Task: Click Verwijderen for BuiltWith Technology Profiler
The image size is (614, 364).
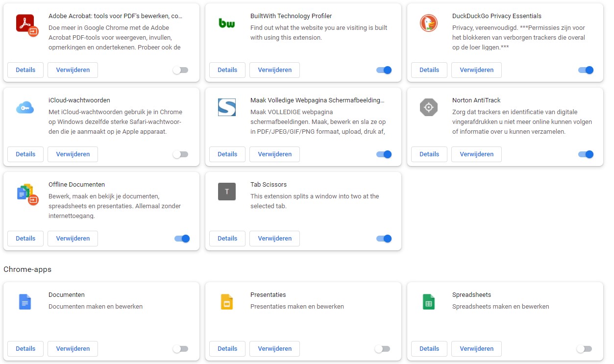Action: [274, 70]
